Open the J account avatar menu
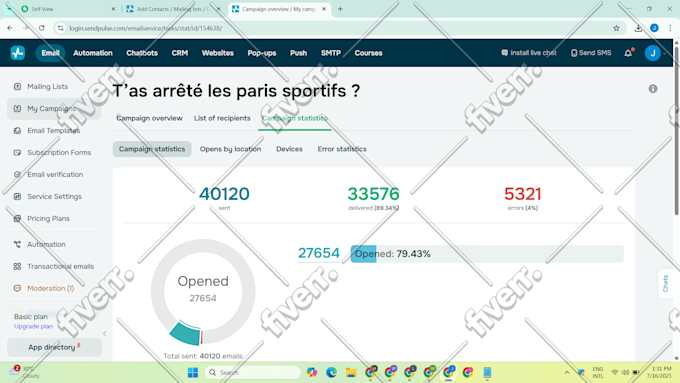The image size is (680, 383). pos(653,53)
